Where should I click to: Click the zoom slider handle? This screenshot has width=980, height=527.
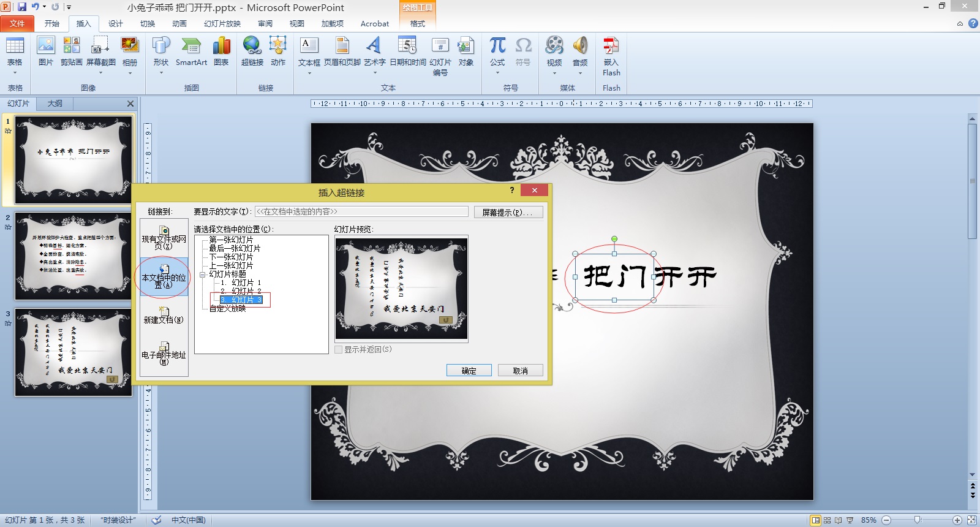[x=917, y=520]
